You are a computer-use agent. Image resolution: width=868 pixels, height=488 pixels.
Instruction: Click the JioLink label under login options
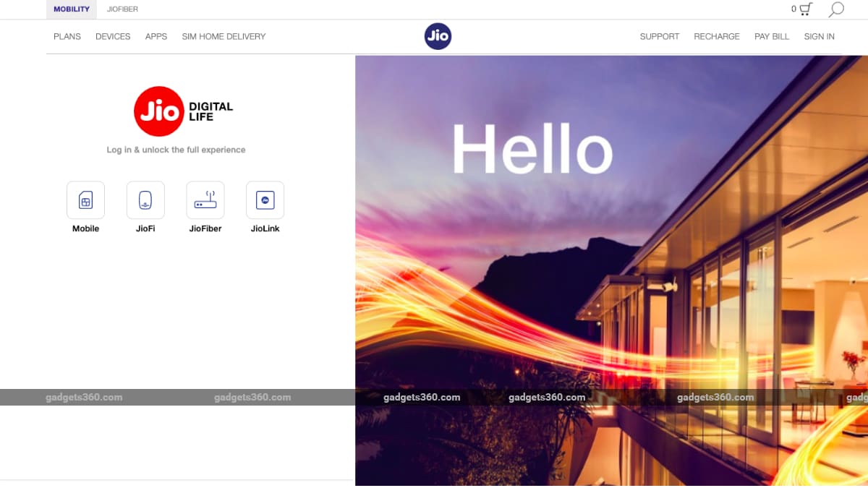(265, 228)
